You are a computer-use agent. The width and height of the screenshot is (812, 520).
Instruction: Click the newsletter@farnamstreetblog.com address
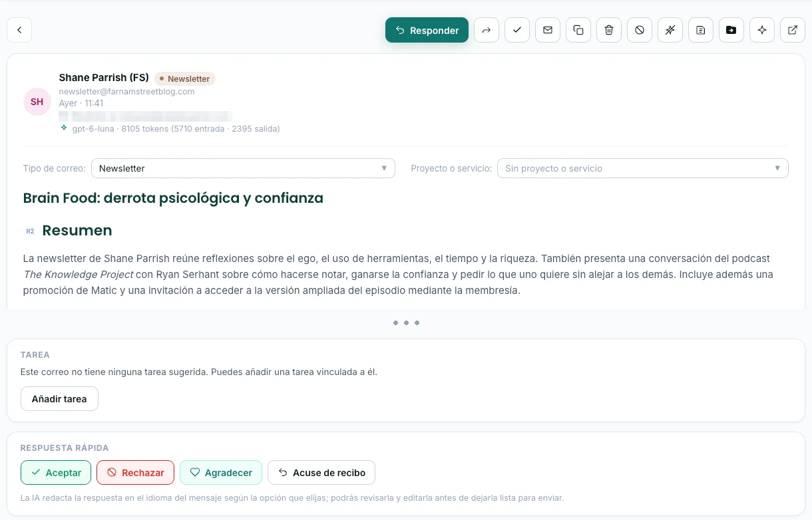(126, 92)
